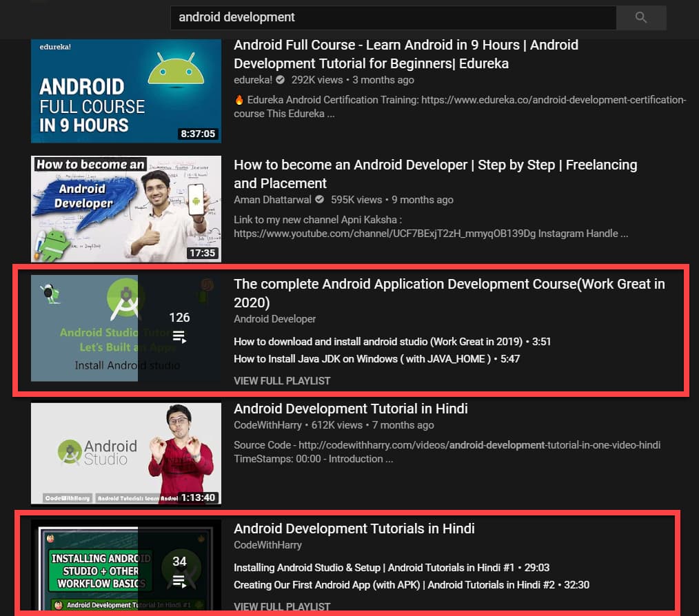Play How to Install Java JDK on Windows
Screen dimensions: 699x616
click(376, 359)
